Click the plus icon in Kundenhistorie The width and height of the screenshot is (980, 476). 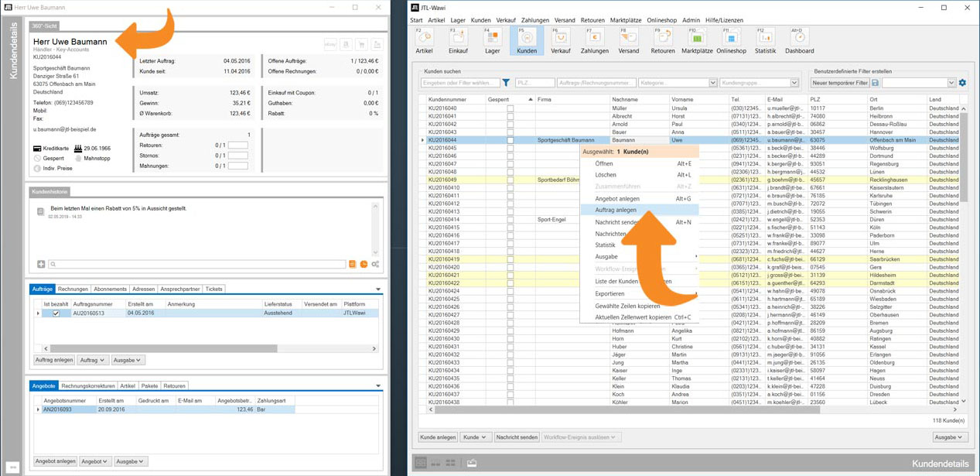(41, 265)
